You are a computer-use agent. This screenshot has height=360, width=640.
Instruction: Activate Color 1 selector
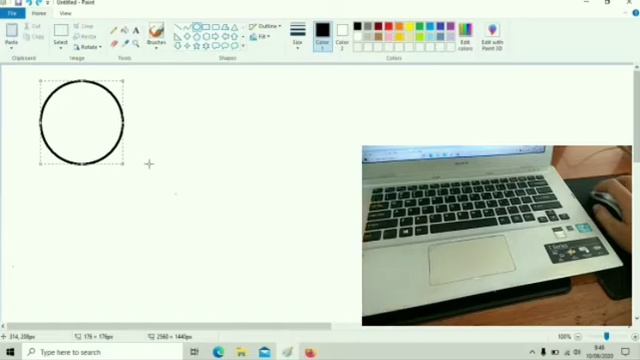tap(322, 36)
